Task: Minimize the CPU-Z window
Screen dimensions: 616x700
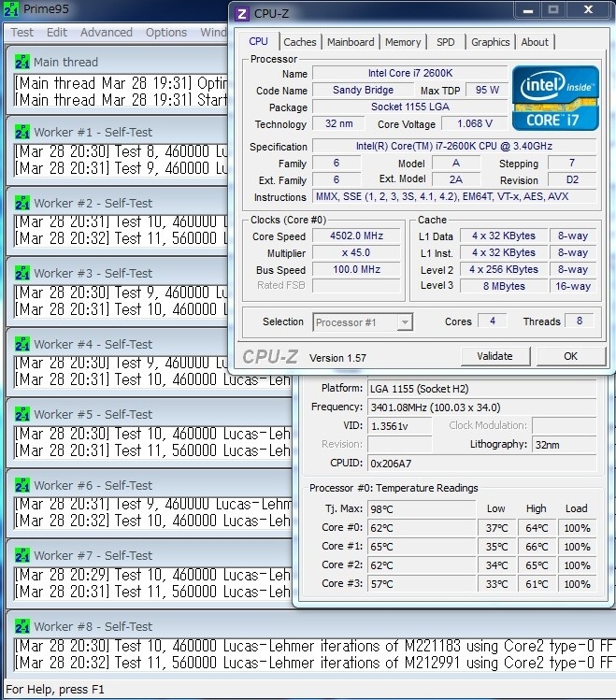Action: coord(528,10)
